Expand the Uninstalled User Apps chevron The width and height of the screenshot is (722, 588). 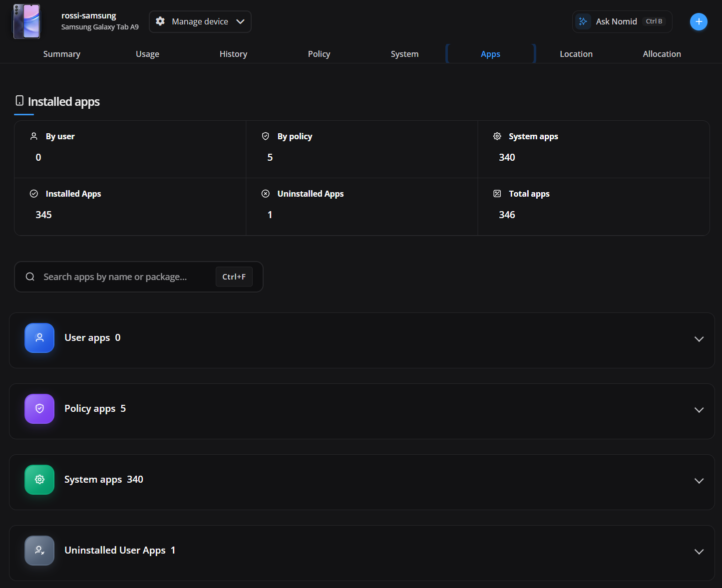click(x=699, y=552)
